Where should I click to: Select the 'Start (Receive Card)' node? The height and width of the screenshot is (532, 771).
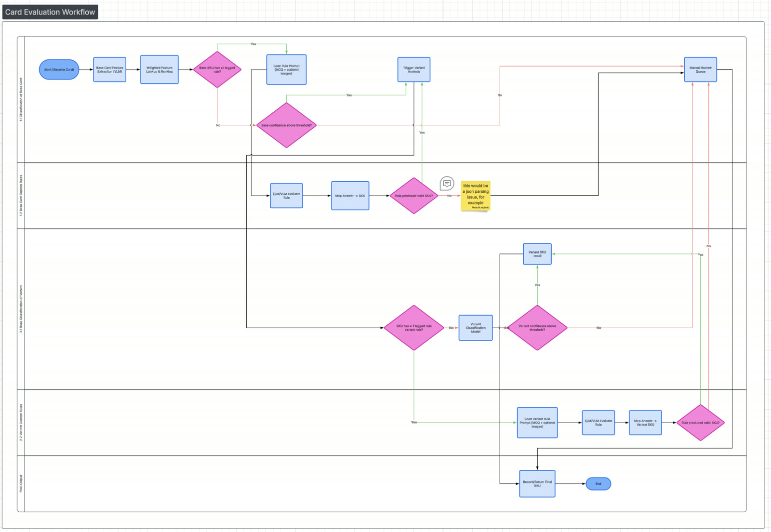(59, 69)
